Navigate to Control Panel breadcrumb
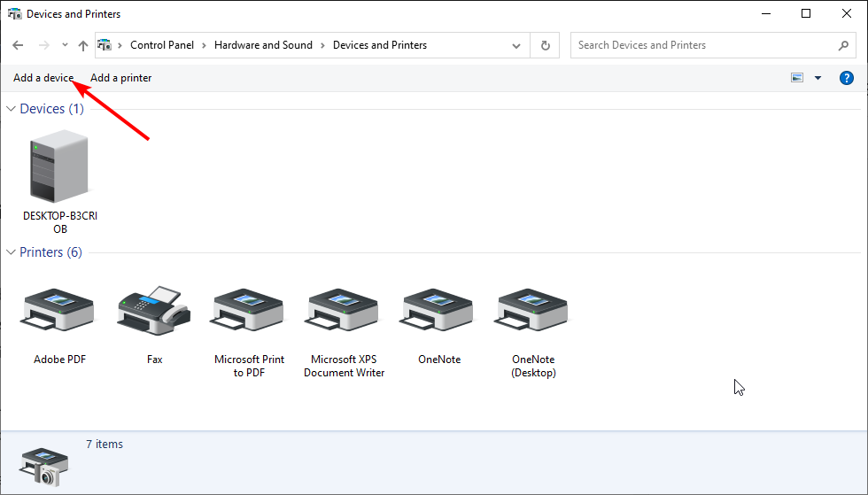The image size is (868, 495). 161,45
